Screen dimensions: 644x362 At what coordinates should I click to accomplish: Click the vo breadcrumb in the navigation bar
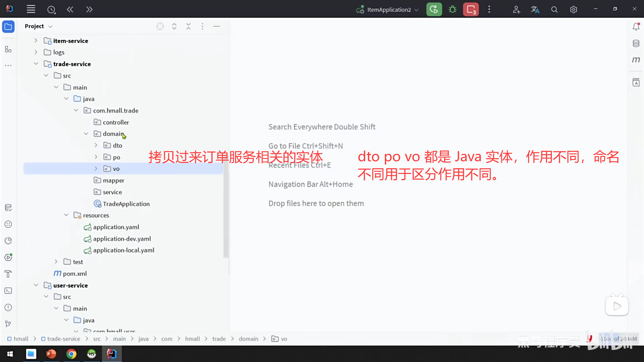tap(283, 339)
